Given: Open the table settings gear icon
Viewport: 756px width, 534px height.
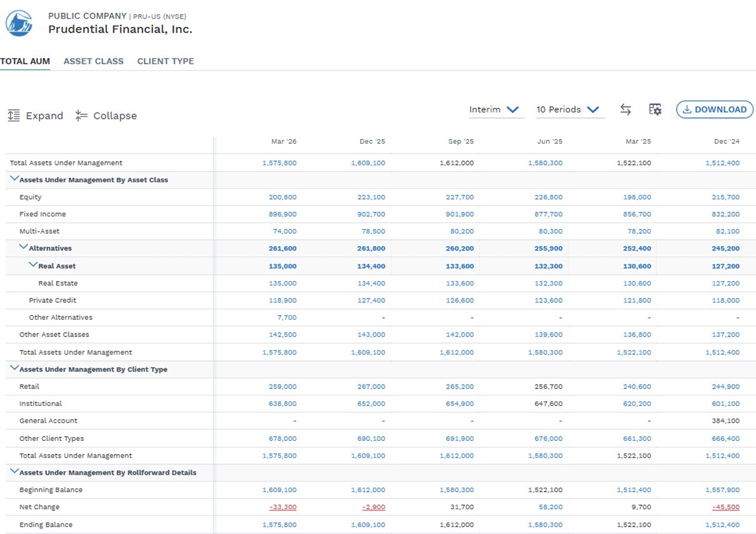Looking at the screenshot, I should point(655,109).
